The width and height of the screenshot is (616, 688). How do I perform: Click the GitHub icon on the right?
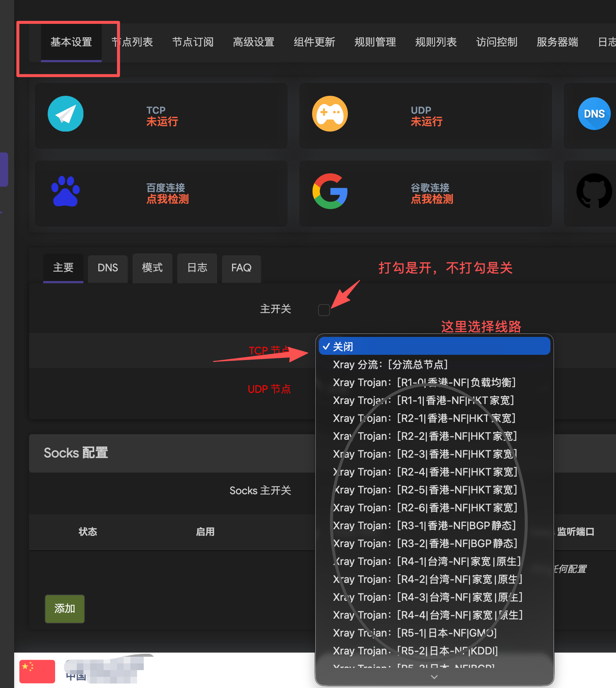point(594,191)
